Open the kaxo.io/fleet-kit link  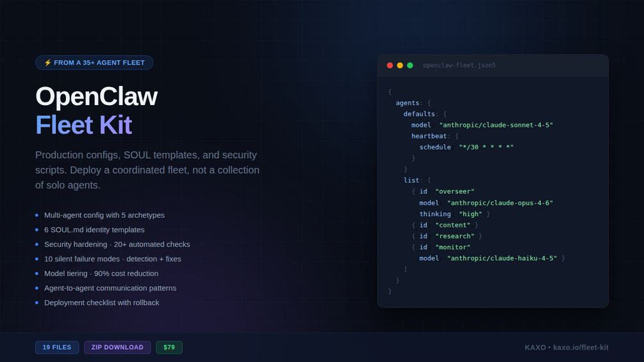pyautogui.click(x=581, y=348)
